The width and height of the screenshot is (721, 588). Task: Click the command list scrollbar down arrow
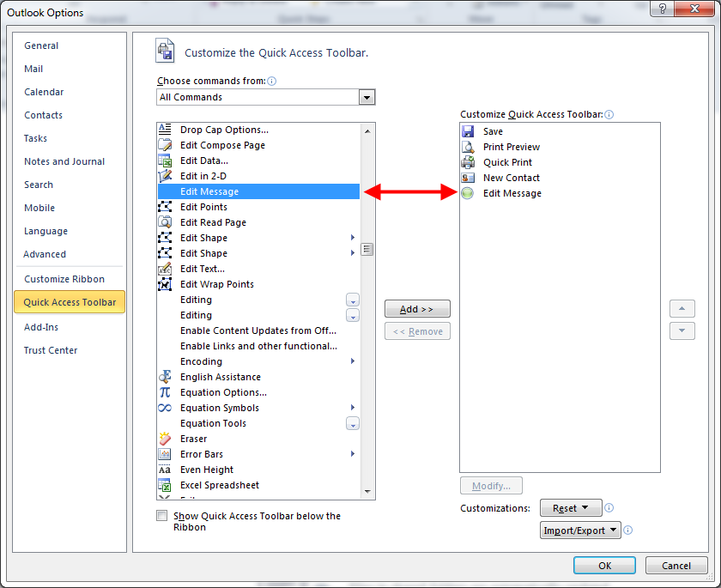click(367, 492)
